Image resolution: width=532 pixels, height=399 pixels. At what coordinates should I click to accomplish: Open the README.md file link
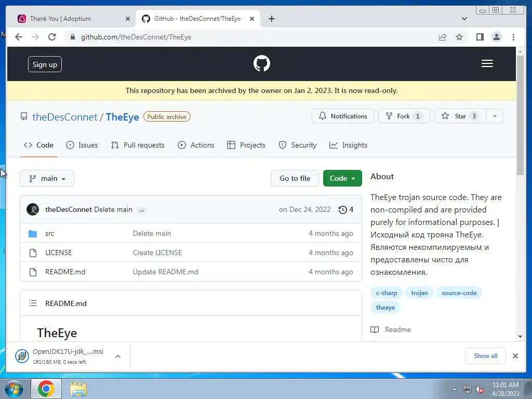coord(65,272)
